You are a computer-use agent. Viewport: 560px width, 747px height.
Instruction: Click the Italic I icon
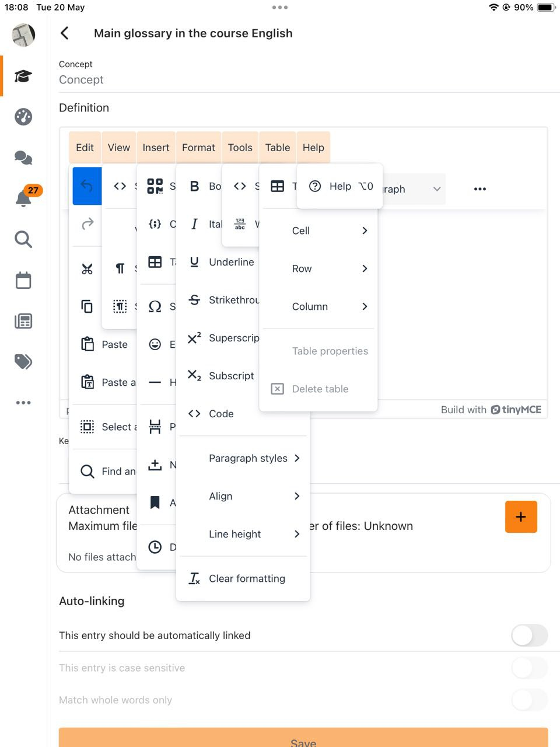click(194, 224)
